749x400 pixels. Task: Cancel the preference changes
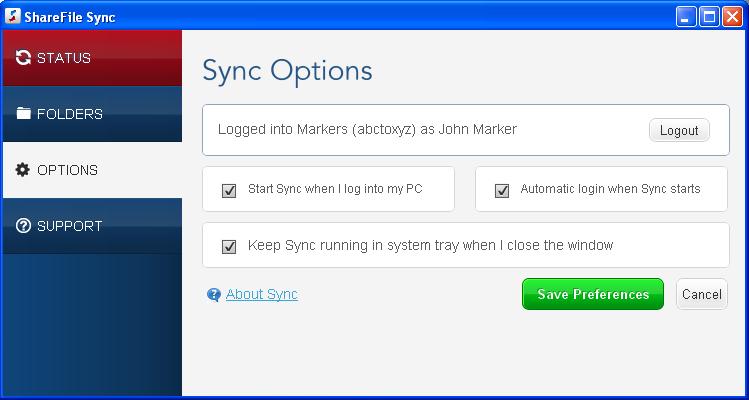tap(702, 294)
